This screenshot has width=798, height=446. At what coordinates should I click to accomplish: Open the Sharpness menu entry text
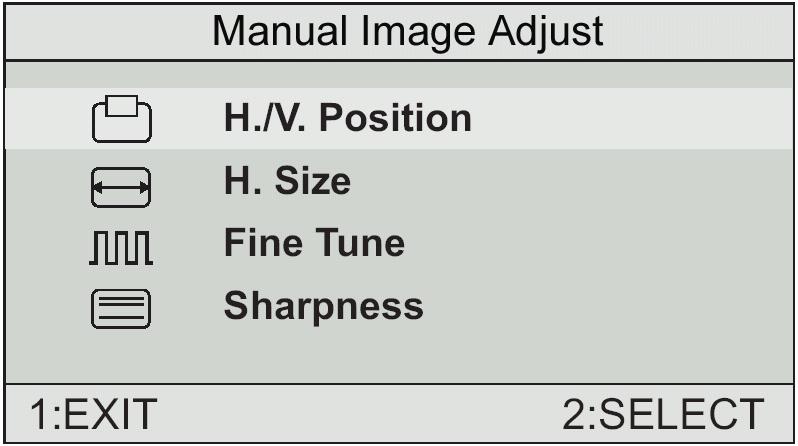[x=324, y=307]
